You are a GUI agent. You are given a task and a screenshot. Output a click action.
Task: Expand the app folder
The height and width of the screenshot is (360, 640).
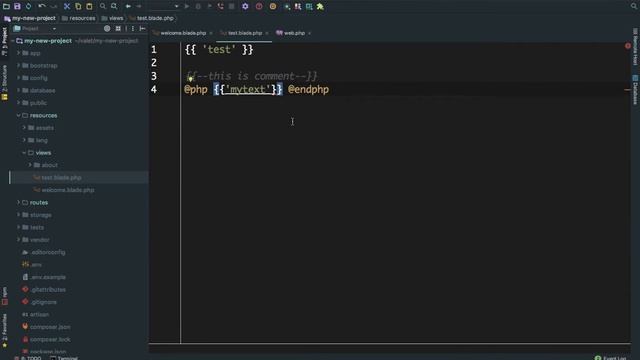(x=18, y=53)
